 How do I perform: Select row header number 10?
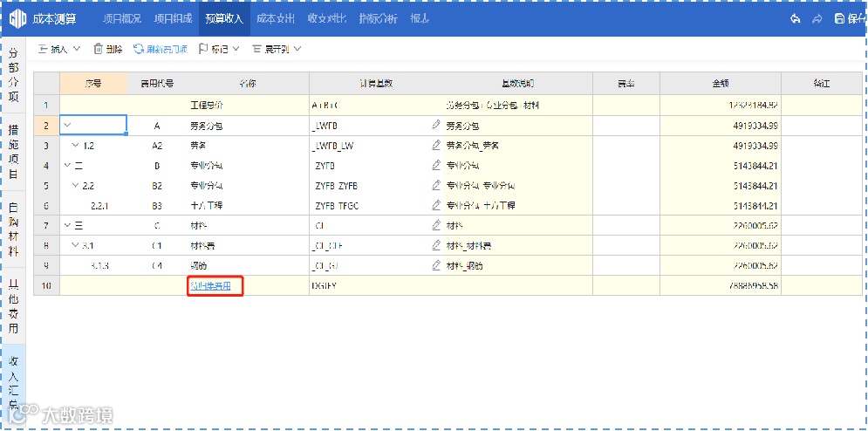(46, 286)
